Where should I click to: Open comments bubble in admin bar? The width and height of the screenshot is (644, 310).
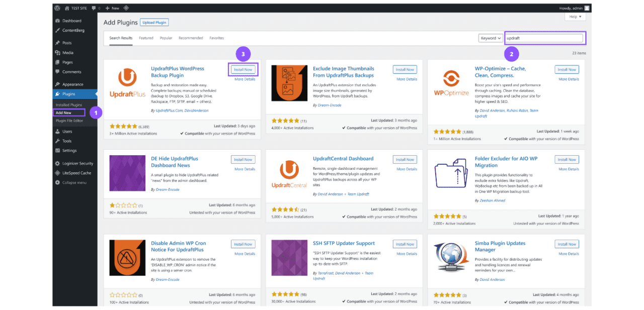pyautogui.click(x=94, y=8)
